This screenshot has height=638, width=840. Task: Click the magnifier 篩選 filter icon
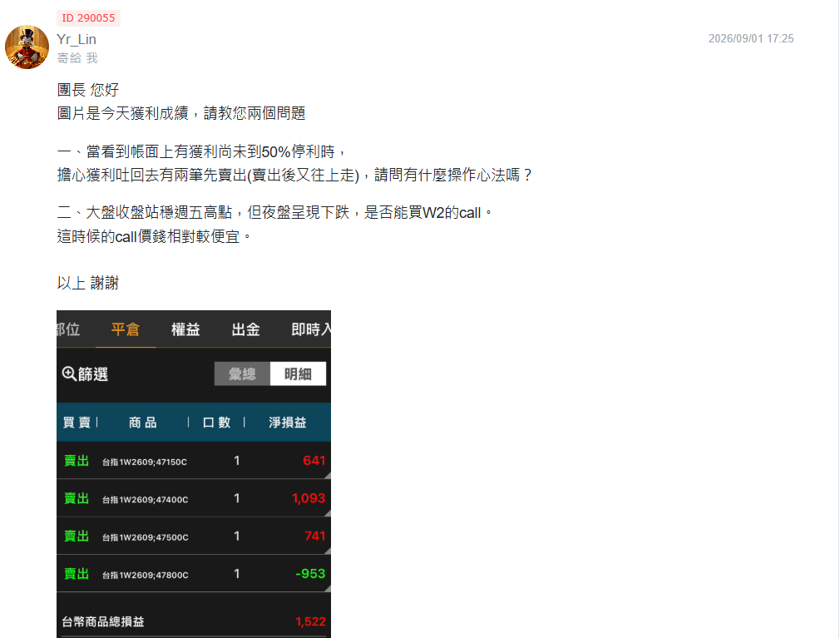pos(68,373)
